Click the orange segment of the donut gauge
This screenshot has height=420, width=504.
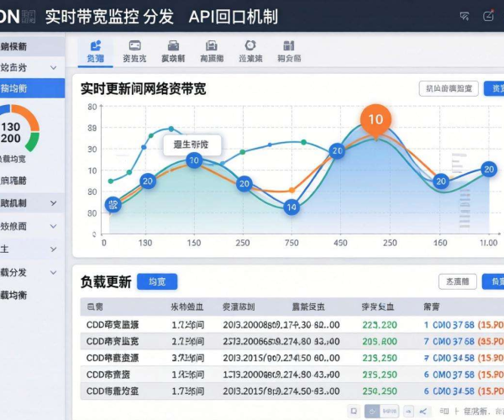[26, 116]
